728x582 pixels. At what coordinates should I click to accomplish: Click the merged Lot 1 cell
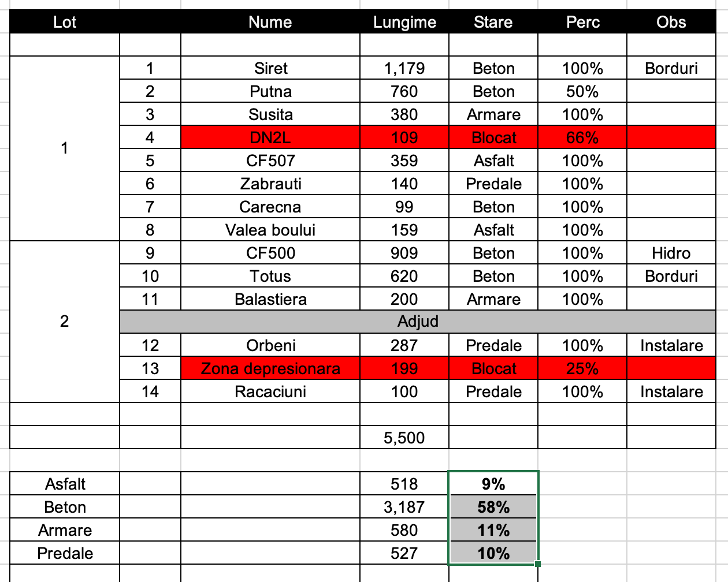click(65, 148)
